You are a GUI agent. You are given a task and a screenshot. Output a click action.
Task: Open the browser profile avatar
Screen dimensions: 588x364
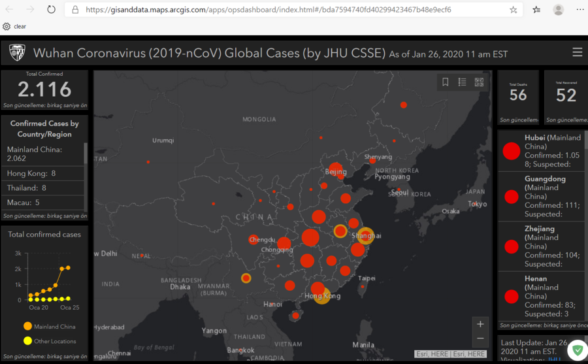coord(559,10)
